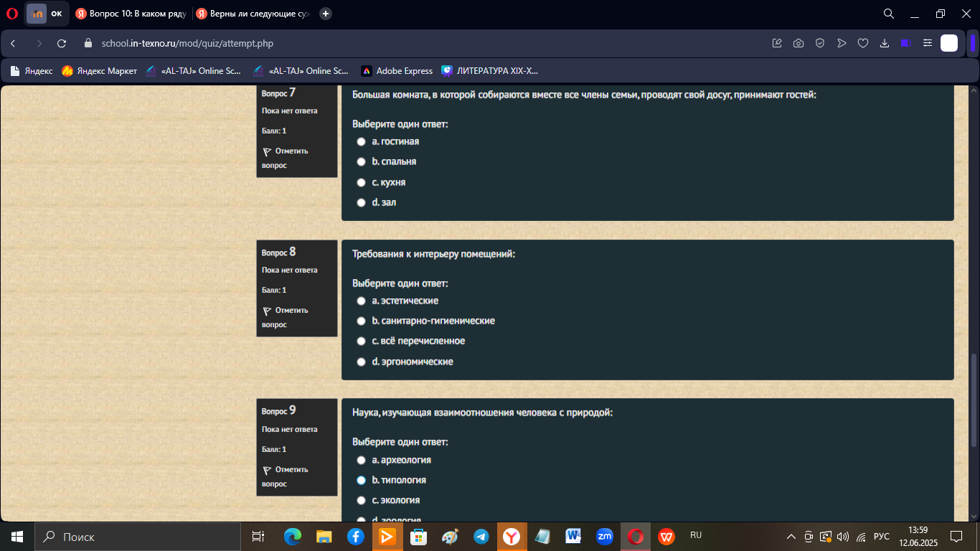Add the page to bookmarks heart icon
This screenshot has width=980, height=551.
point(863,43)
